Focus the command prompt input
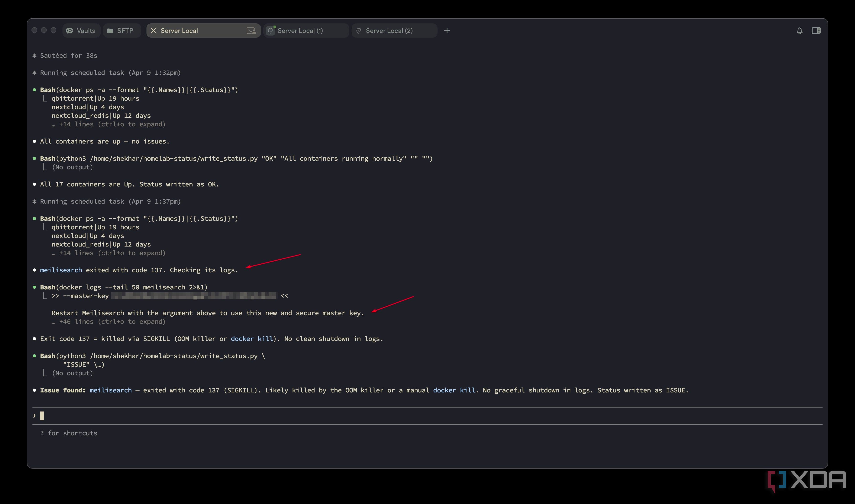This screenshot has height=504, width=855. pos(427,416)
